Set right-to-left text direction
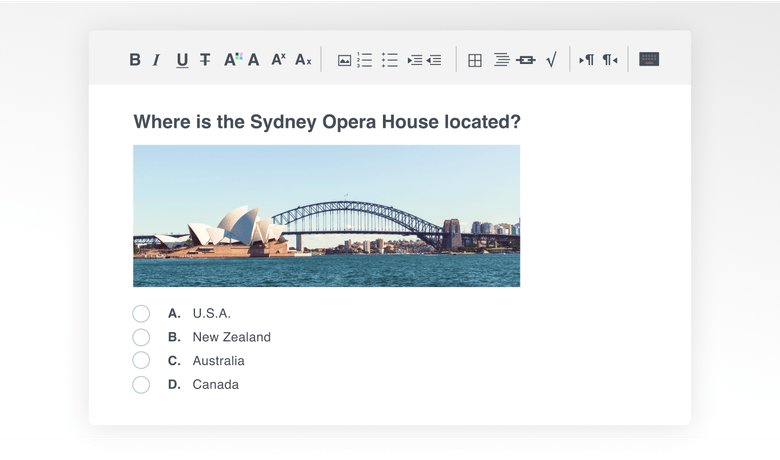Image resolution: width=780 pixels, height=460 pixels. click(610, 60)
